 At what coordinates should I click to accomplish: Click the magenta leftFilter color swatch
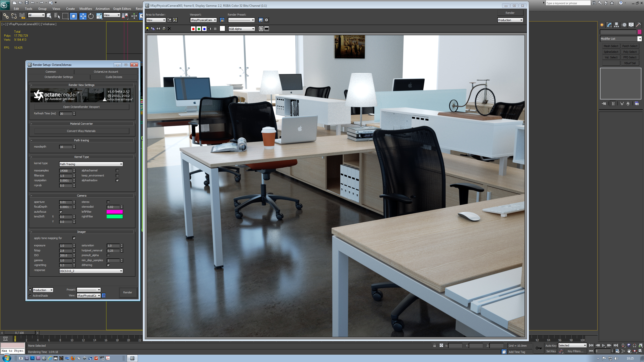(115, 212)
